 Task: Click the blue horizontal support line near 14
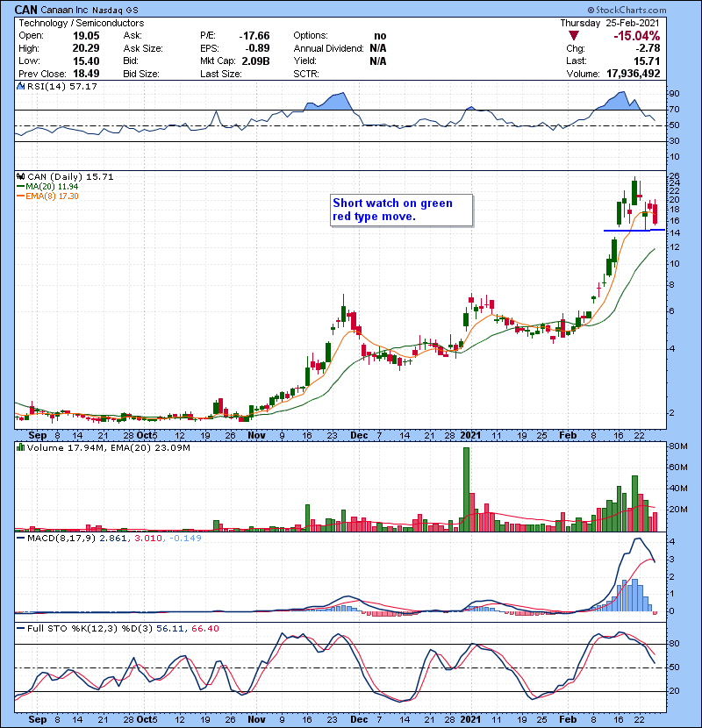(x=634, y=231)
